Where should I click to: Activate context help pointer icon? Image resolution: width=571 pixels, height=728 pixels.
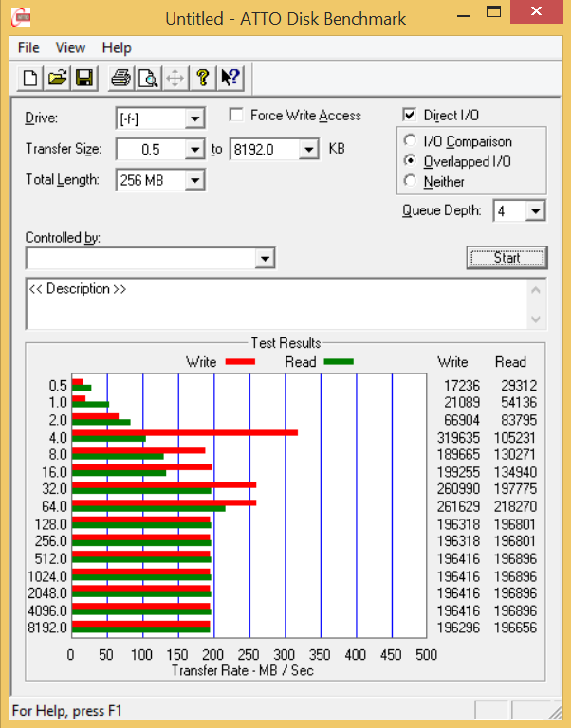(x=230, y=78)
